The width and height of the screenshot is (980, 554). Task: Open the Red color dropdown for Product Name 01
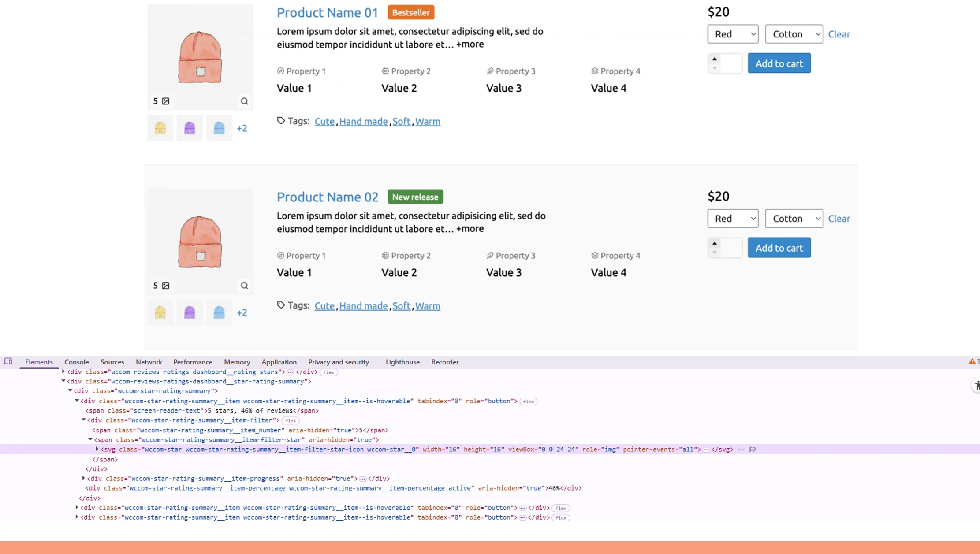733,34
